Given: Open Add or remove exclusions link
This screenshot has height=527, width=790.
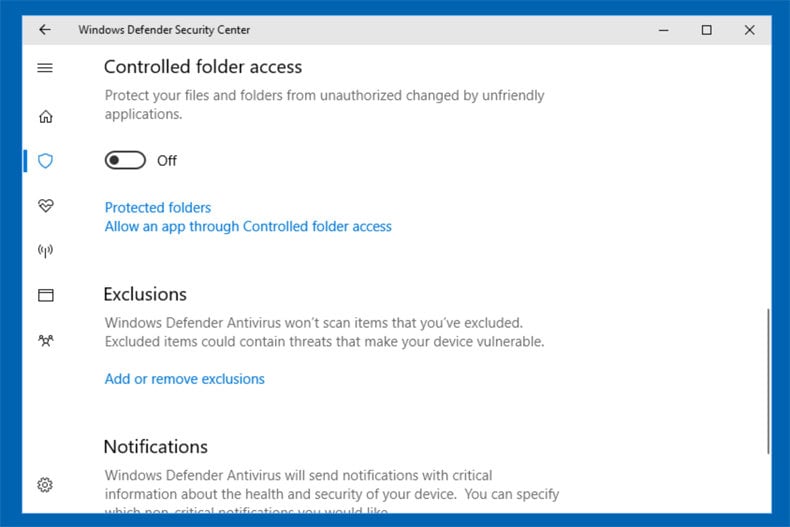Looking at the screenshot, I should pos(184,379).
